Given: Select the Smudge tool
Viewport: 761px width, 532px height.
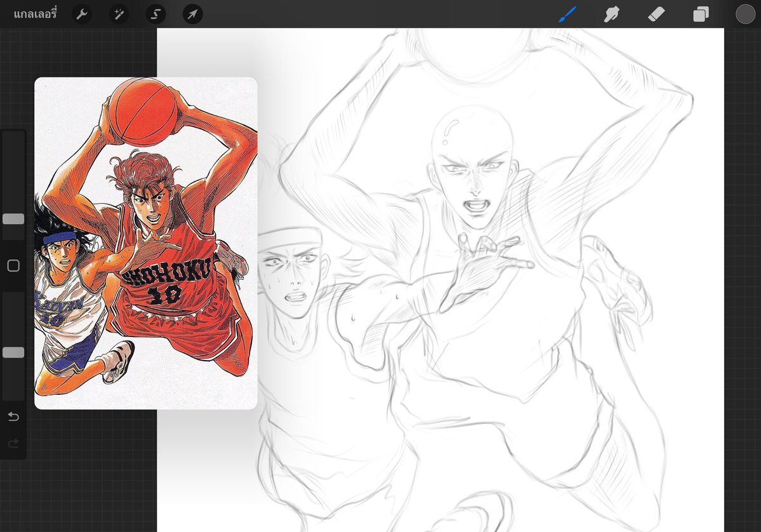Looking at the screenshot, I should [x=611, y=14].
